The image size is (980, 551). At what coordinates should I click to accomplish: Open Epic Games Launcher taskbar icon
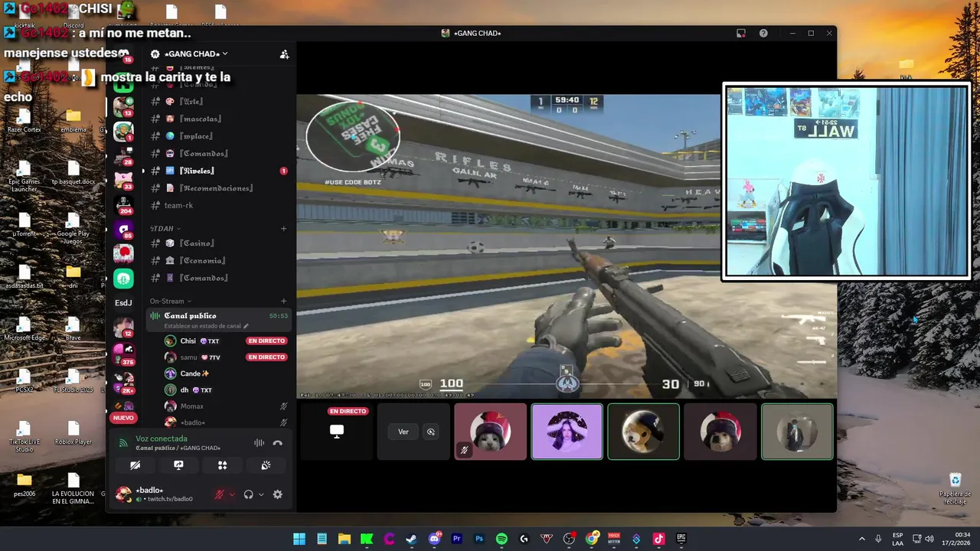[681, 539]
